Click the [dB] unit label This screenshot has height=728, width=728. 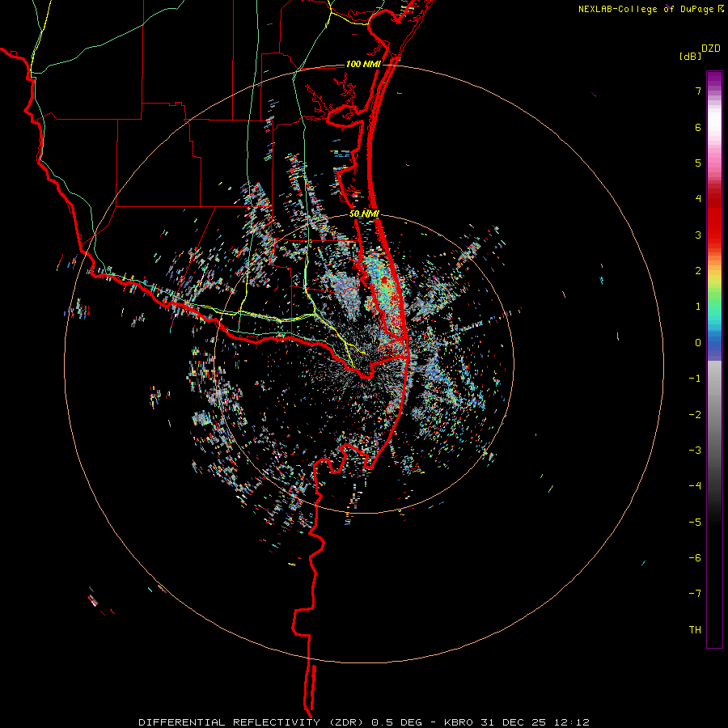(690, 56)
